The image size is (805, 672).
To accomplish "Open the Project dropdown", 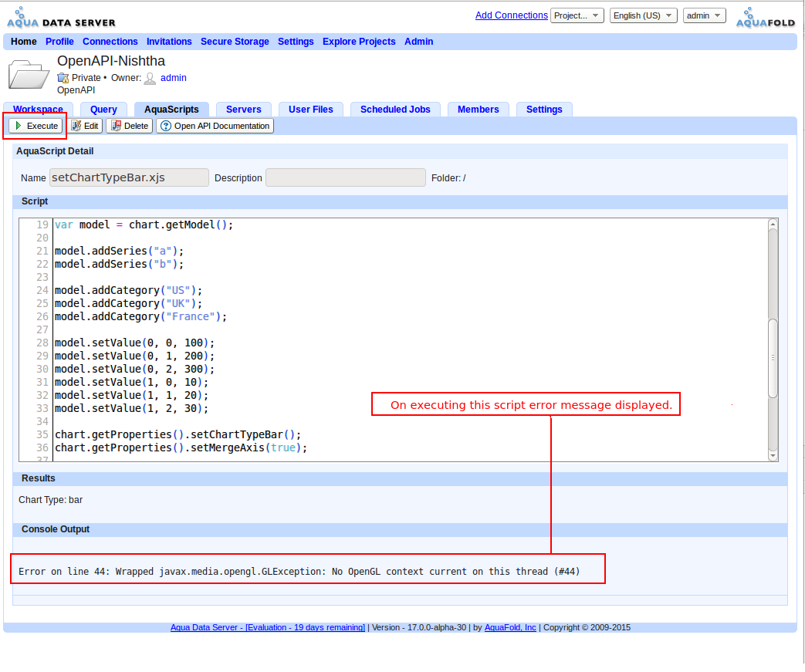I will 577,15.
